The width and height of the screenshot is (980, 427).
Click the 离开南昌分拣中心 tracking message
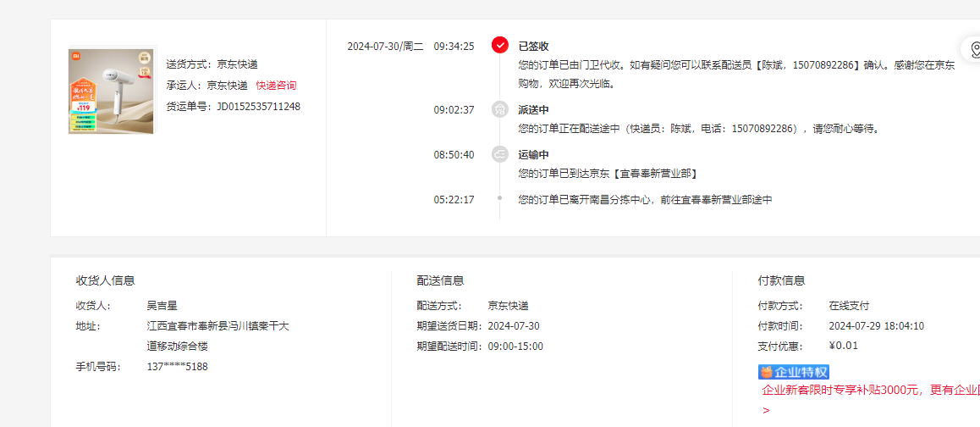(646, 200)
